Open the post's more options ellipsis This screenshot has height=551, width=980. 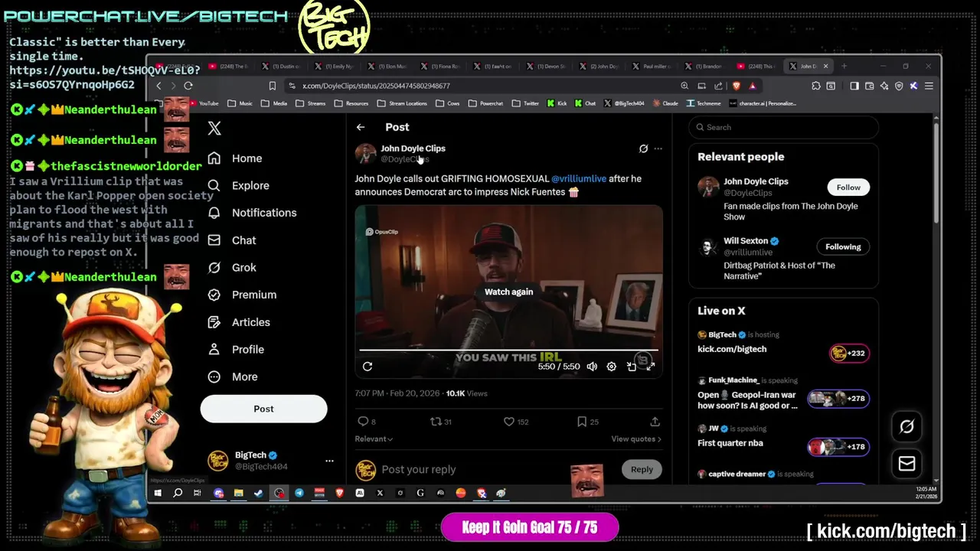pyautogui.click(x=658, y=148)
